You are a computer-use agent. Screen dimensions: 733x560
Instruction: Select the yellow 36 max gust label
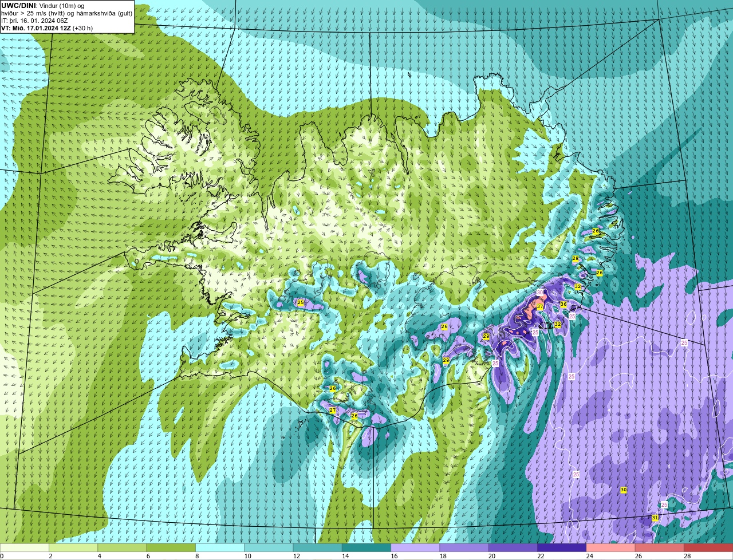pyautogui.click(x=563, y=304)
